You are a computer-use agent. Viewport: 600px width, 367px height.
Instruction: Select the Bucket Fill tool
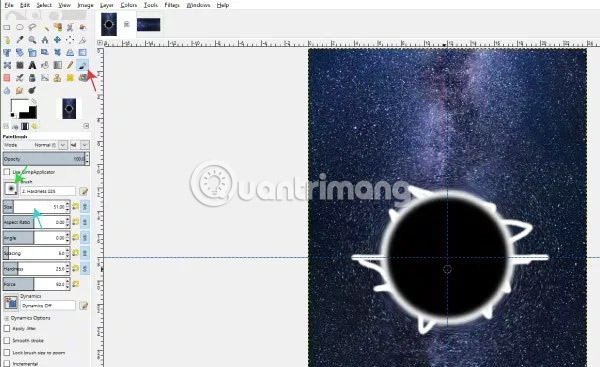pyautogui.click(x=45, y=65)
